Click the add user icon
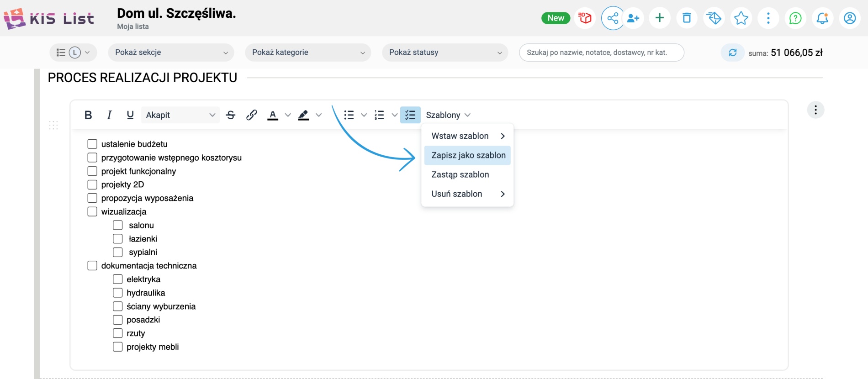868x379 pixels. click(x=633, y=18)
